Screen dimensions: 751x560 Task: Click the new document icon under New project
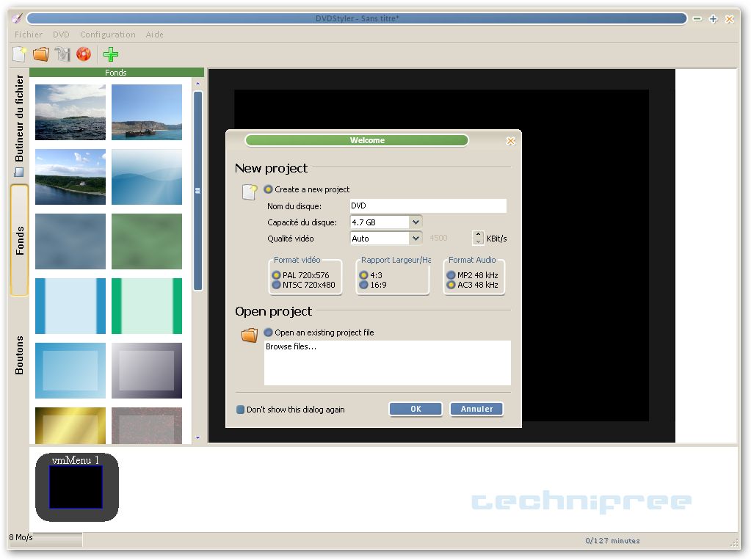click(x=250, y=192)
